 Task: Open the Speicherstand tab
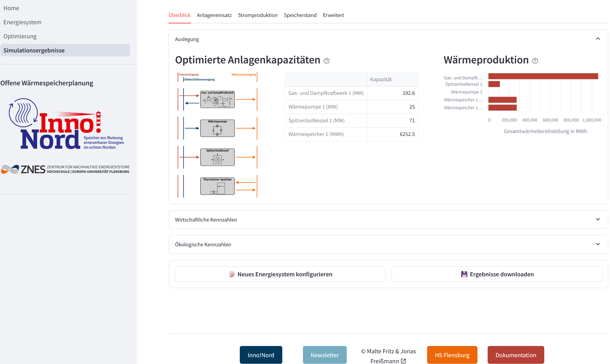[300, 15]
